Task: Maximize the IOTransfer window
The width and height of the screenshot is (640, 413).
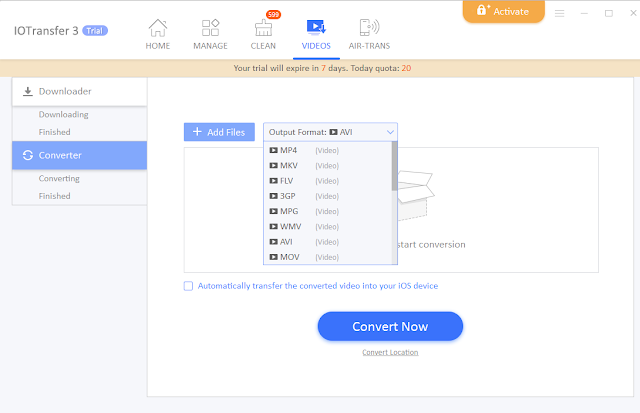Action: click(x=609, y=13)
